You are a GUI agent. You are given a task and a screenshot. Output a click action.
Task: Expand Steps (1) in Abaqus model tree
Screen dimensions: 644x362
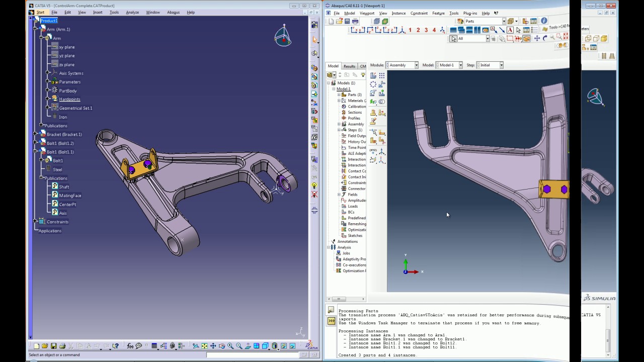click(x=339, y=130)
